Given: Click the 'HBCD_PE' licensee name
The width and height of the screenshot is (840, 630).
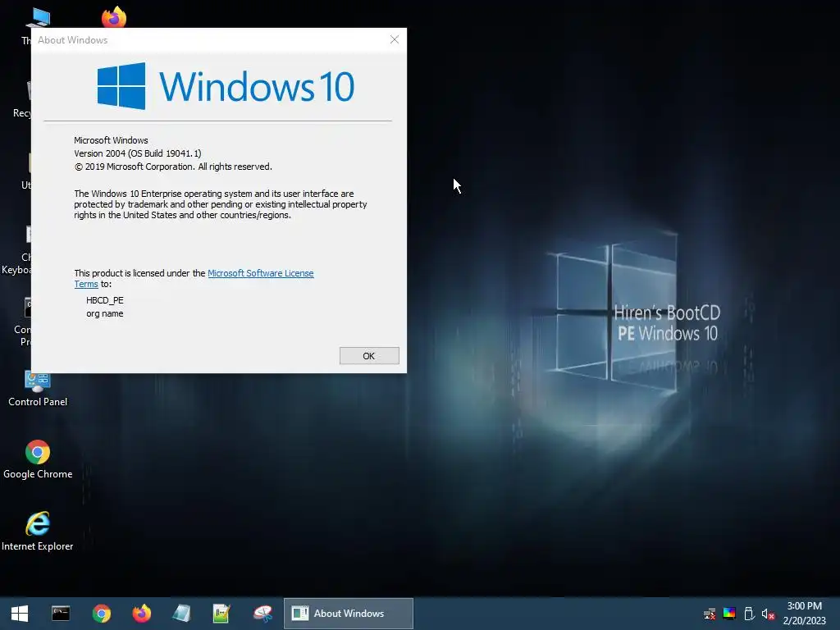Looking at the screenshot, I should pyautogui.click(x=105, y=300).
